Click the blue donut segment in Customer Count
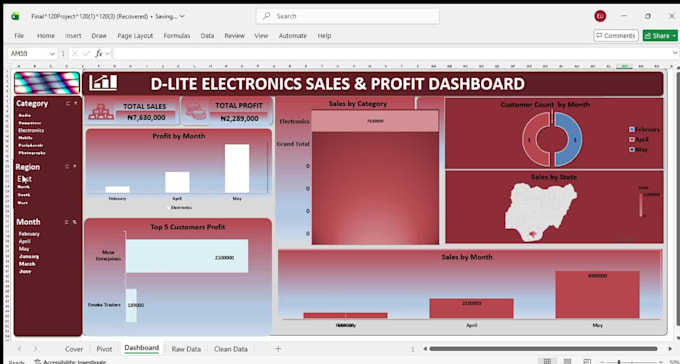680x364 pixels. (568, 139)
